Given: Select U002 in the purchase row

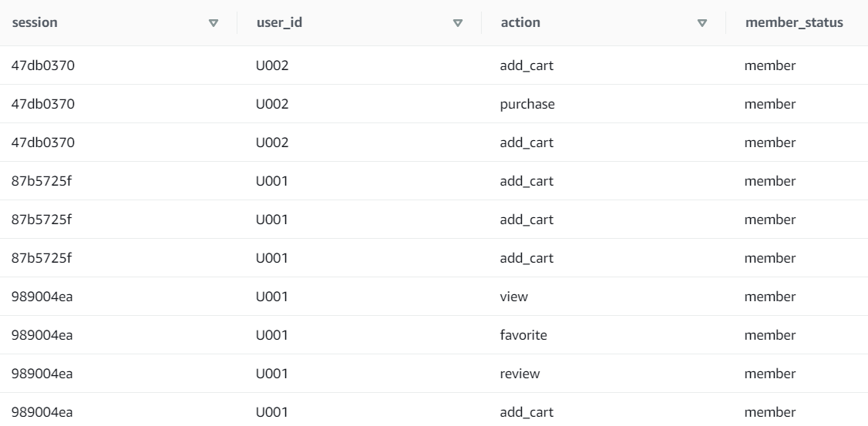Looking at the screenshot, I should click(272, 104).
